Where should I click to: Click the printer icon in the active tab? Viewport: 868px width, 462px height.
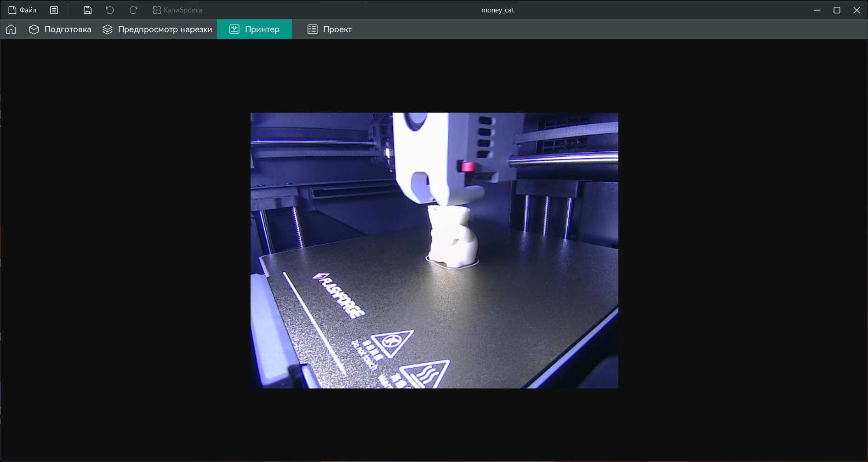pyautogui.click(x=234, y=29)
